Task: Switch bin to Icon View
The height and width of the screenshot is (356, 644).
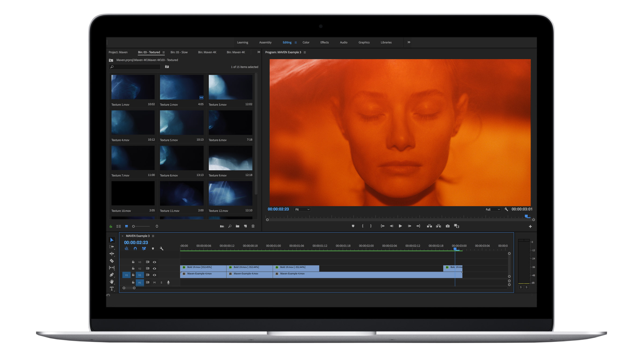Action: point(126,226)
